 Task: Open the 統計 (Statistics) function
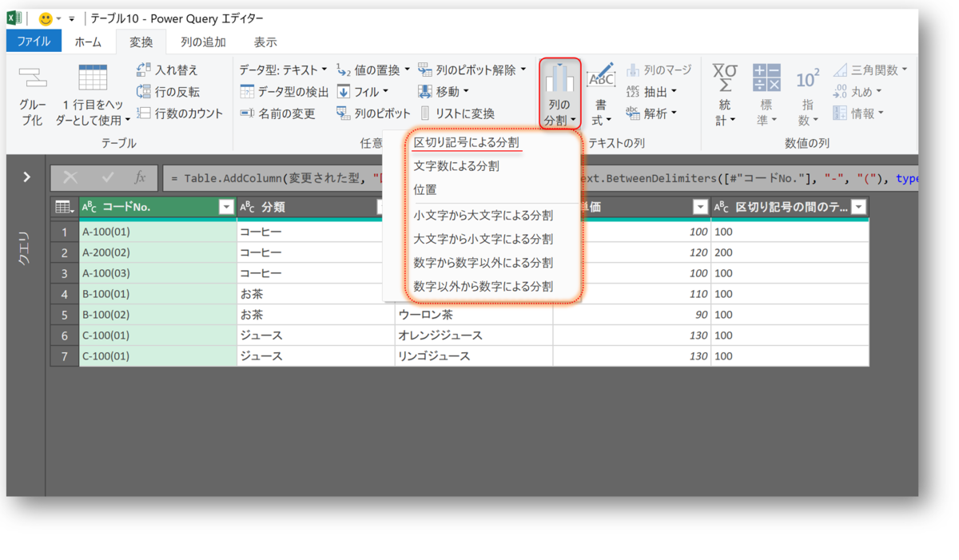[x=724, y=92]
